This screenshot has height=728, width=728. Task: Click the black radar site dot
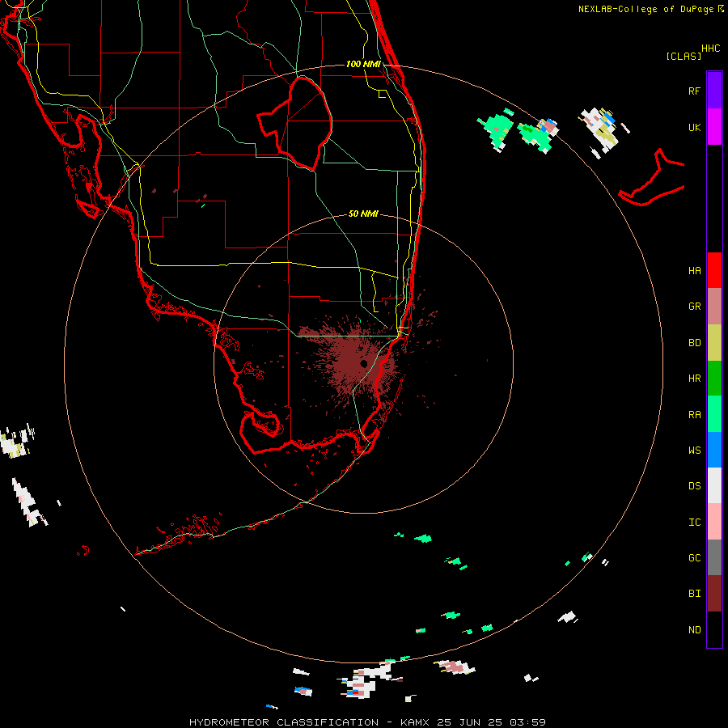363,363
